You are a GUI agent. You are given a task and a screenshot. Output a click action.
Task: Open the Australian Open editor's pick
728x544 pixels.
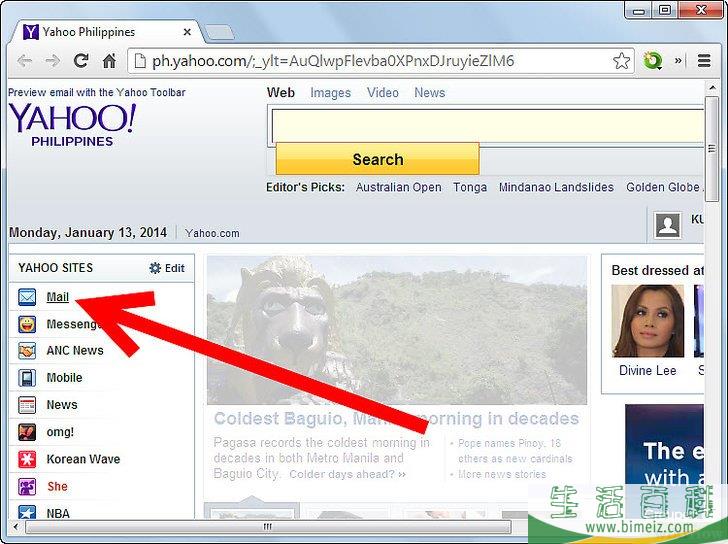398,187
